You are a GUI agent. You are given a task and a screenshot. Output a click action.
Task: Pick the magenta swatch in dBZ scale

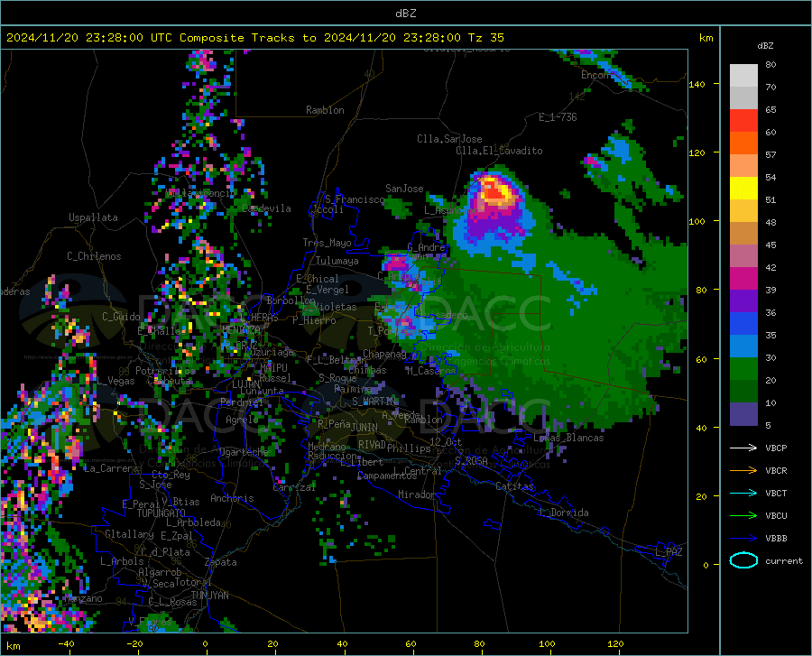743,279
